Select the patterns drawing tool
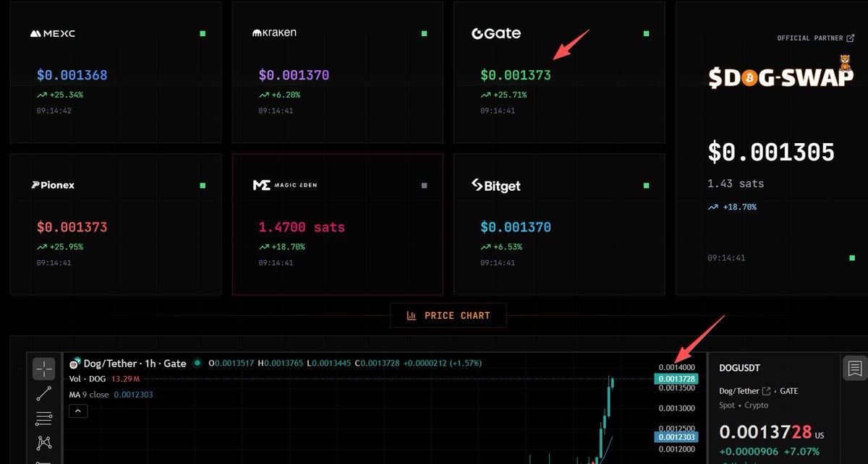The height and width of the screenshot is (464, 868). point(44,443)
